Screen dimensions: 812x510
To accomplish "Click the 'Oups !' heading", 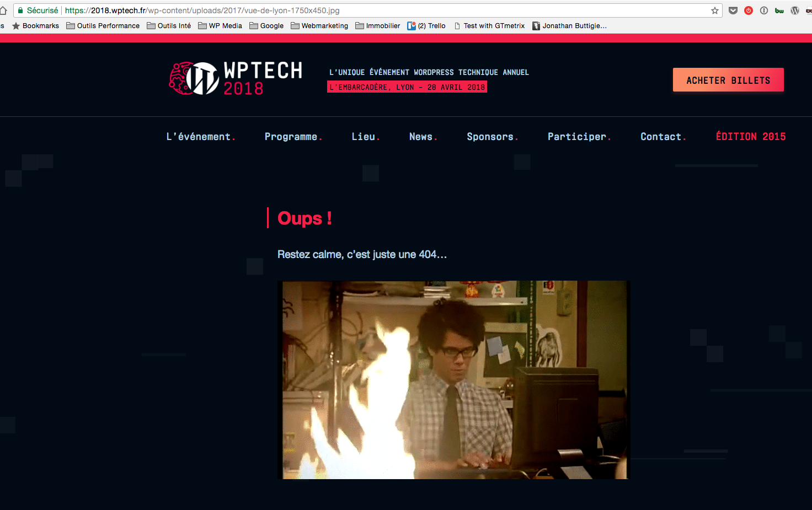I will coord(304,218).
